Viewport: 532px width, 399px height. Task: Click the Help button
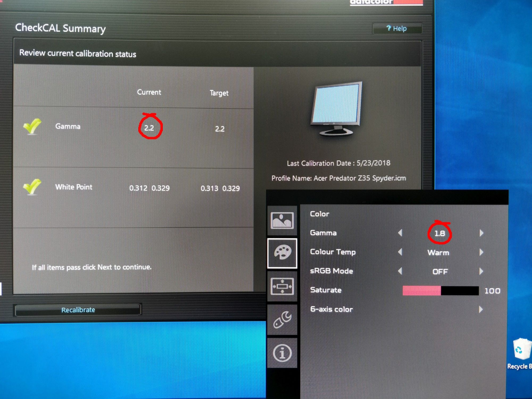point(397,28)
